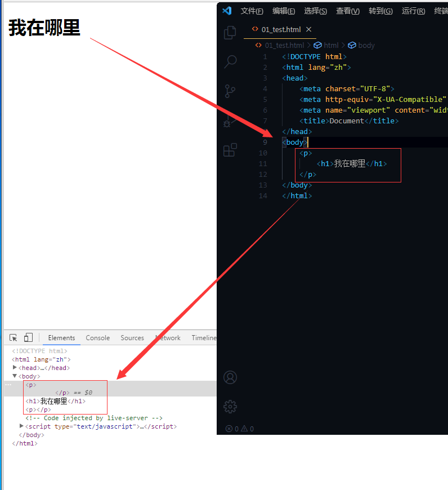Open the Accounts icon in VS Code
Screen dimensions: 448x490
(230, 377)
